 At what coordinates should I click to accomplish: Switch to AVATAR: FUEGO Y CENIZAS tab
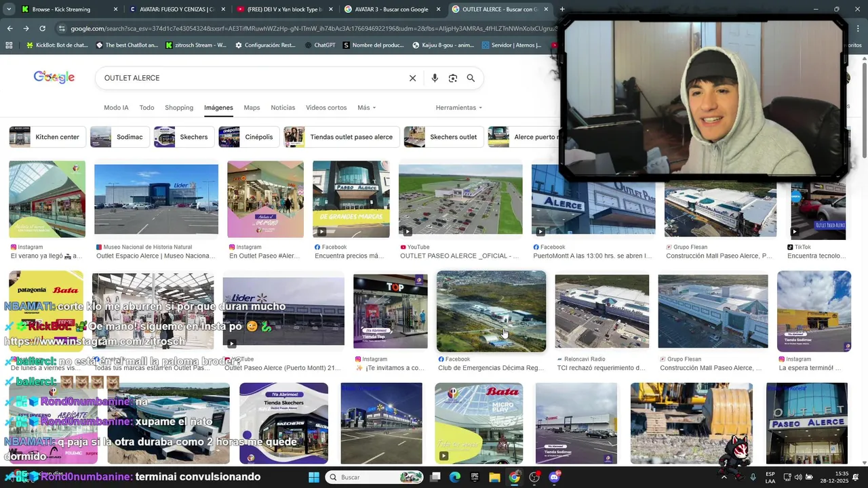tap(176, 9)
